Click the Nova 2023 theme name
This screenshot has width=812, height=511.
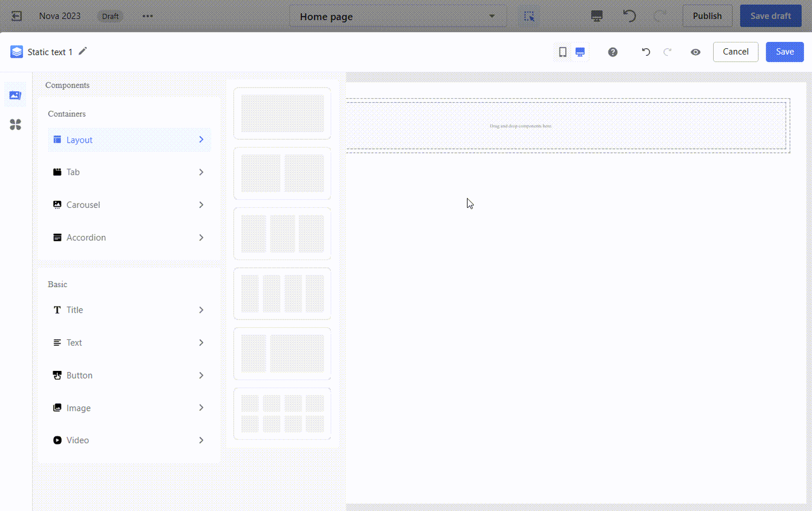[60, 16]
